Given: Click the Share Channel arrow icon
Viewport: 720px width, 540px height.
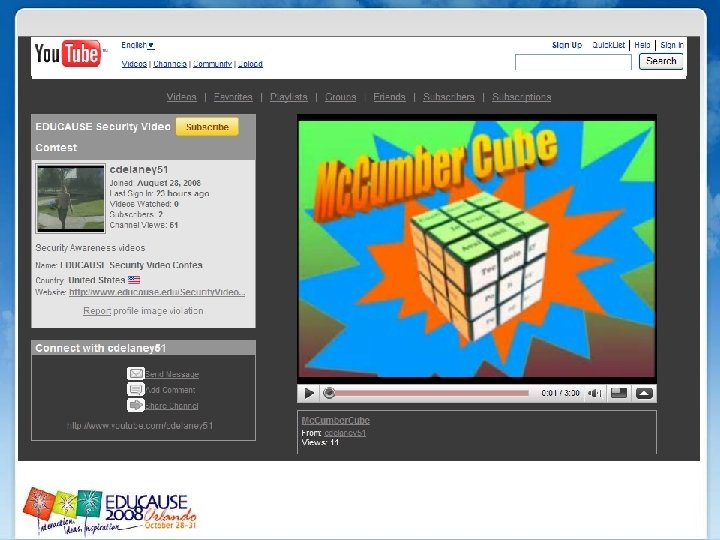Looking at the screenshot, I should tap(135, 405).
